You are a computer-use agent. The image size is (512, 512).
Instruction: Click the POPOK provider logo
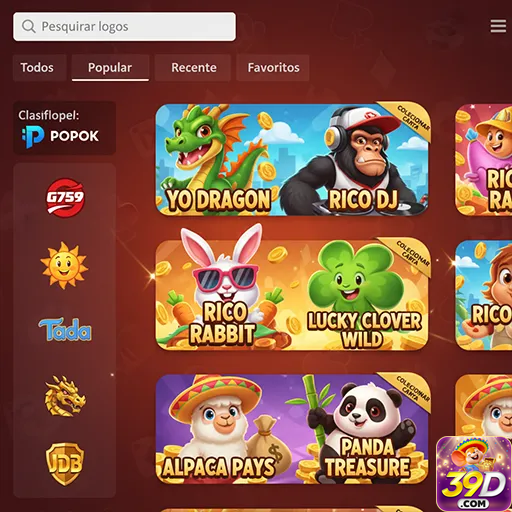pos(60,136)
